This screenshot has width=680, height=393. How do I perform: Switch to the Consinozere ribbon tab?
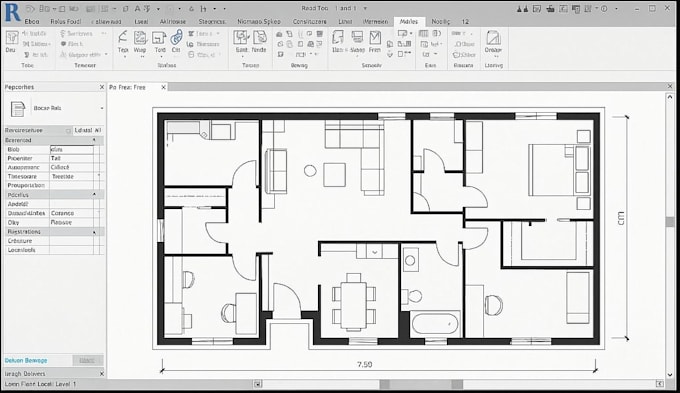point(310,21)
